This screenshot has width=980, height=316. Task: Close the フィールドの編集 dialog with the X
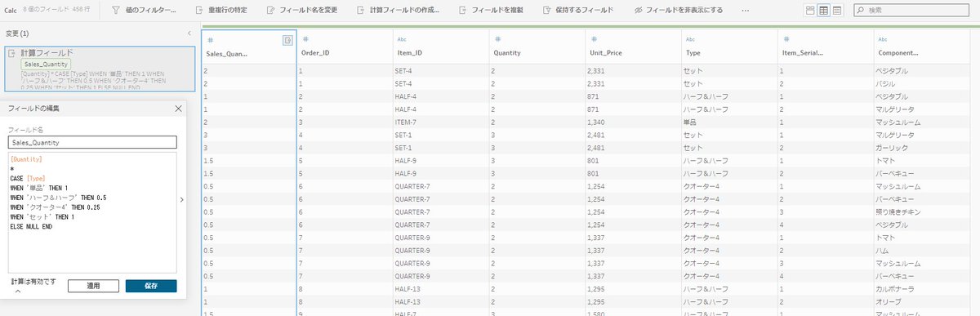[x=179, y=108]
